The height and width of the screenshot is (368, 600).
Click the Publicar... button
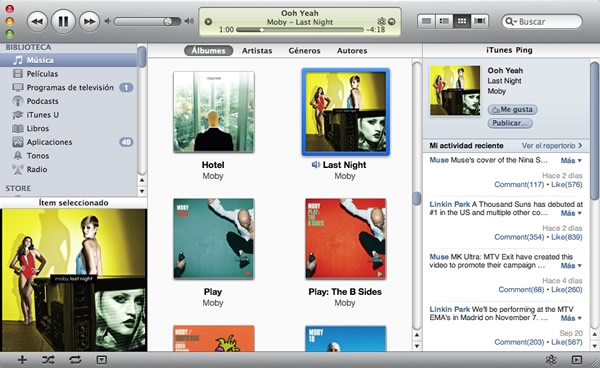510,123
